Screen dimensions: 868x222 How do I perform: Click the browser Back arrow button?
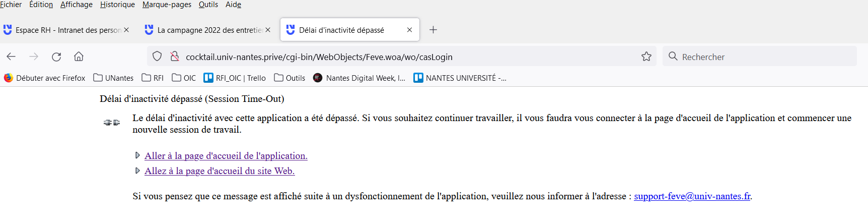pyautogui.click(x=11, y=57)
